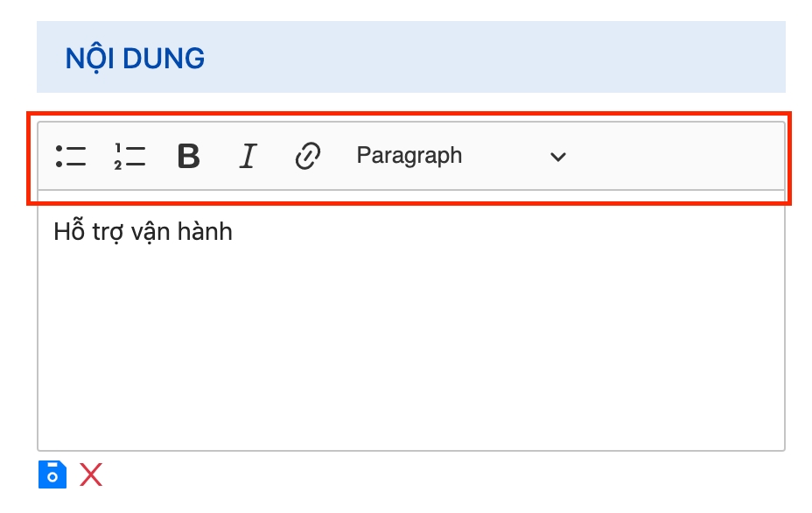
Task: Click the blank toolbar space right of chevron
Action: tap(674, 157)
